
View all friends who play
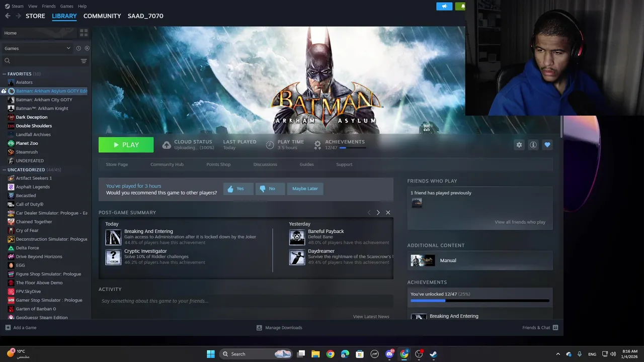520,222
